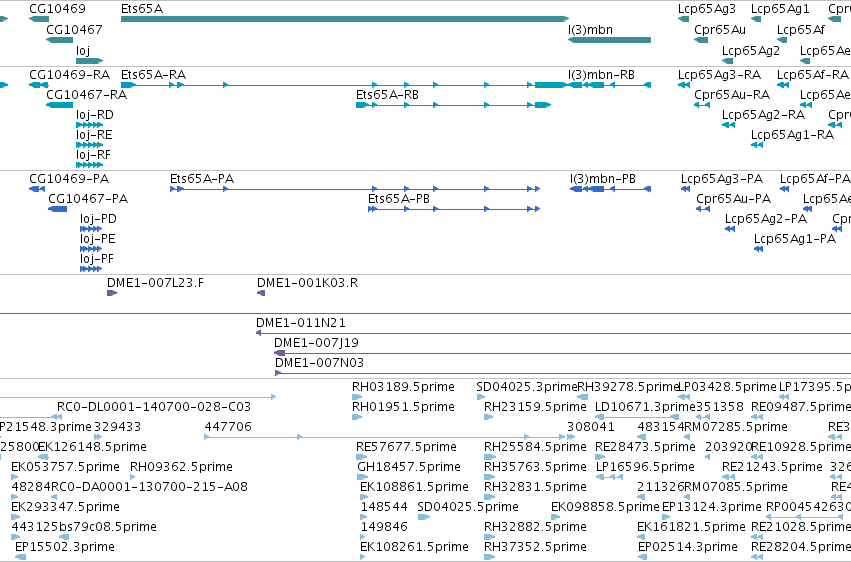The image size is (851, 562).
Task: Click the CG10469 gene label
Action: 57,9
